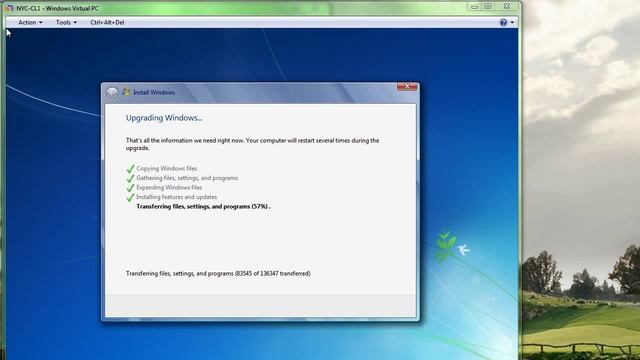
Task: Click the 'Install Windows' title text
Action: click(x=154, y=93)
